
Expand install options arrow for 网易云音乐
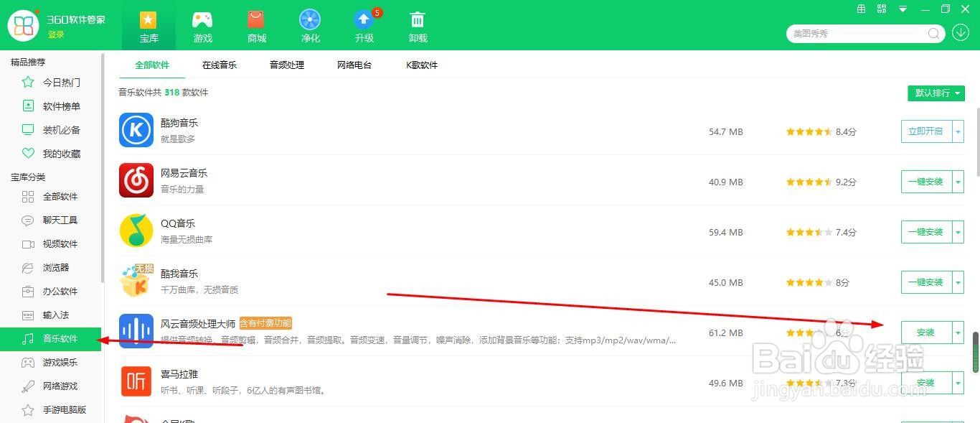click(x=958, y=182)
